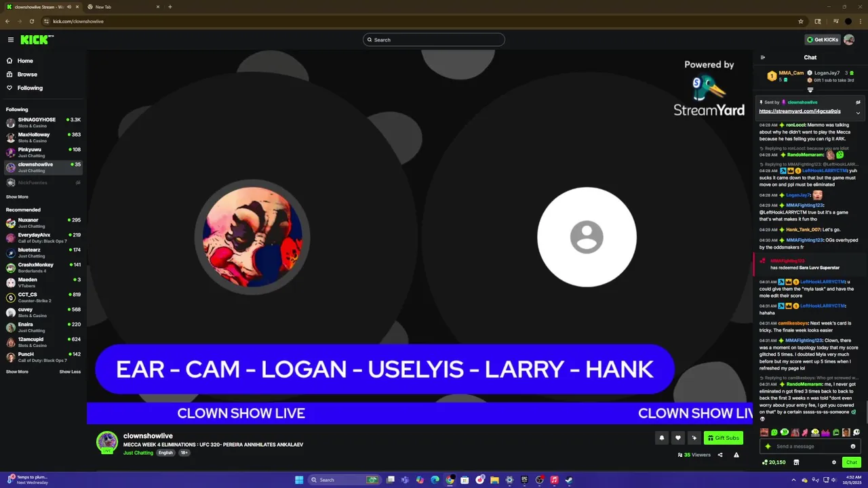Share the stream via share icon

[x=720, y=455]
